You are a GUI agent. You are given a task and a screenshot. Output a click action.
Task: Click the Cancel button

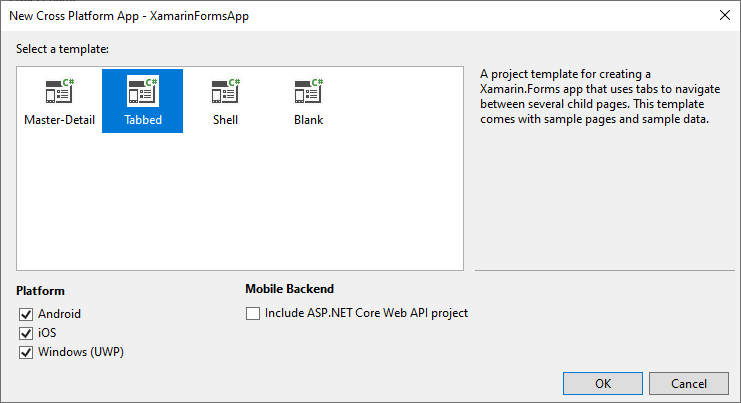pyautogui.click(x=689, y=384)
